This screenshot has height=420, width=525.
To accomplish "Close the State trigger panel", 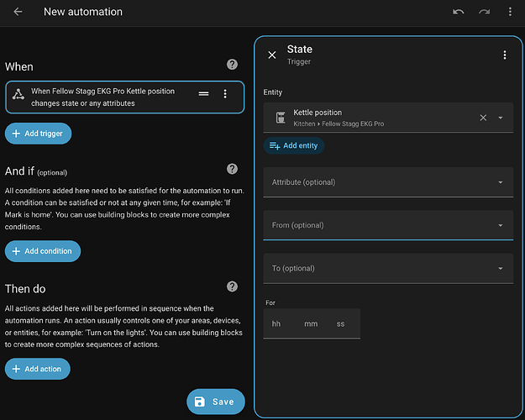I will tap(271, 55).
